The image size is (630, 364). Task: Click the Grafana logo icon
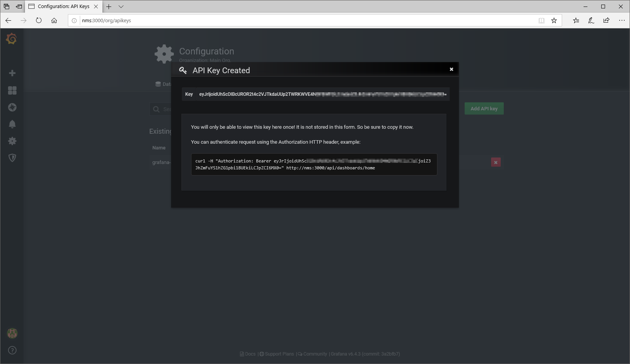(x=12, y=39)
